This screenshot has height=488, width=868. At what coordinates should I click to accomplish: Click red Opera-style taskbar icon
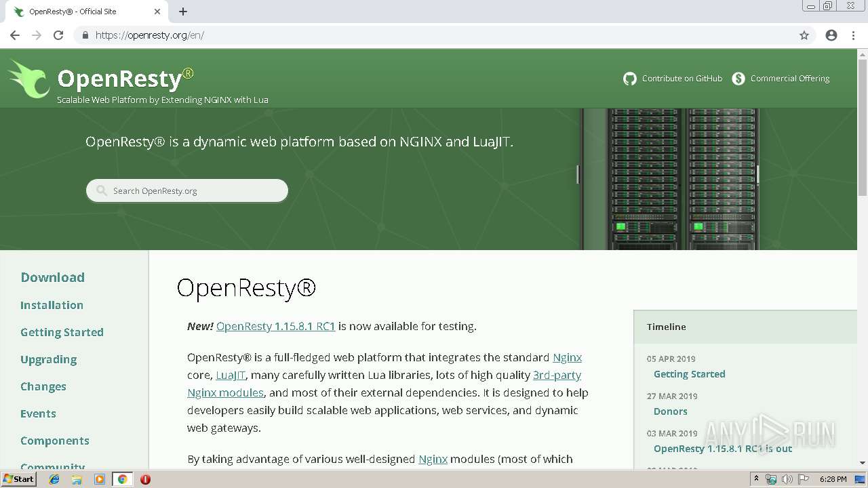point(145,479)
